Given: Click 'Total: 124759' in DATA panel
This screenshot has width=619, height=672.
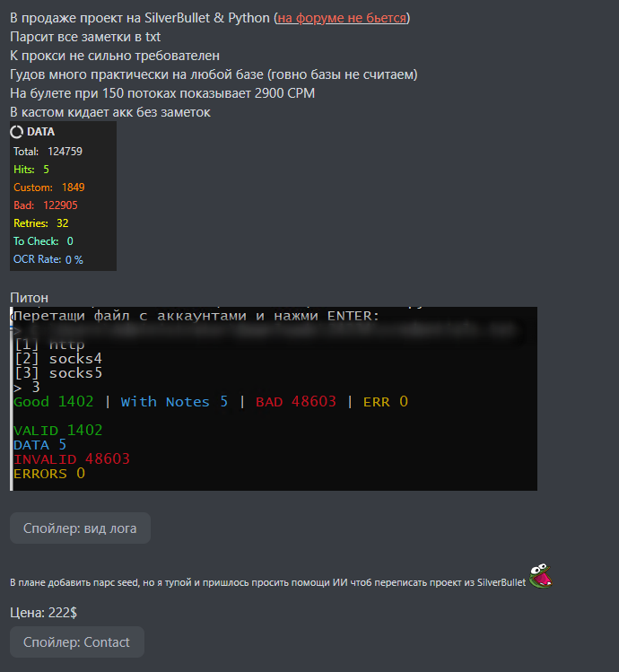Looking at the screenshot, I should (48, 152).
